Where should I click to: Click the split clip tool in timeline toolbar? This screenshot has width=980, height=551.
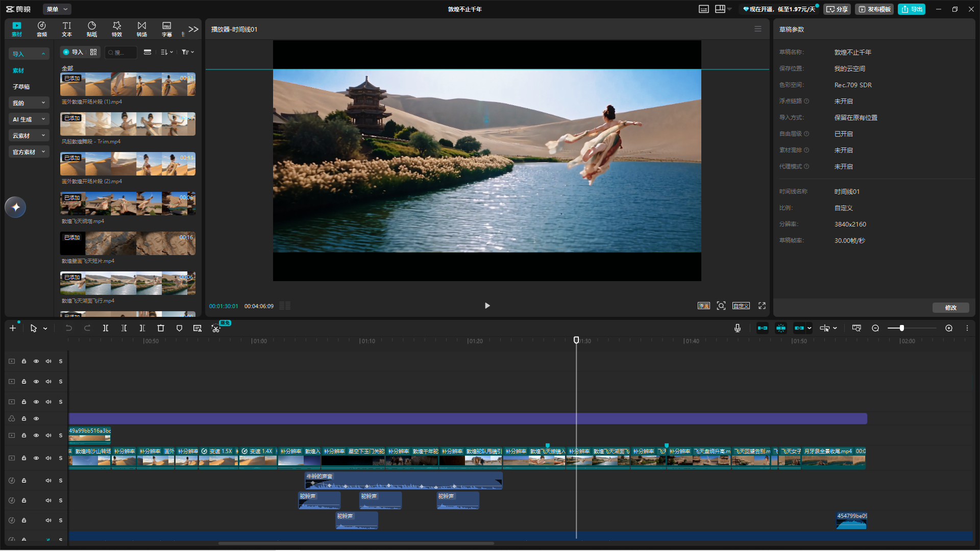click(106, 328)
